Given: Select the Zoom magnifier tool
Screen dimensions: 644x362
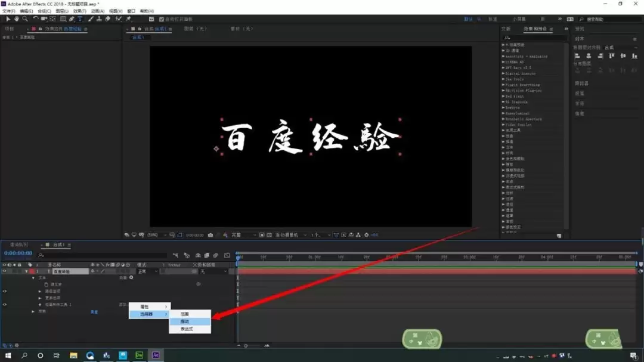Looking at the screenshot, I should coord(25,19).
